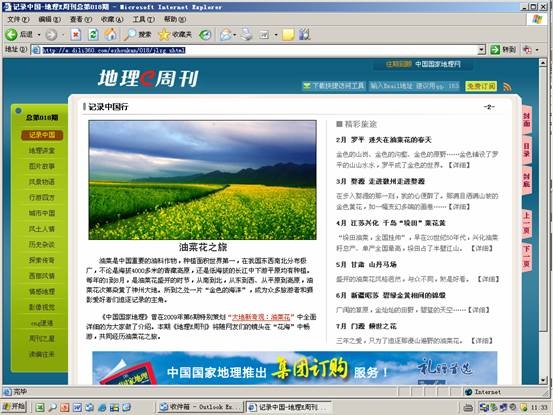This screenshot has height=415, width=553.
Task: Click the Edit toolbar icon
Action: [x=264, y=35]
